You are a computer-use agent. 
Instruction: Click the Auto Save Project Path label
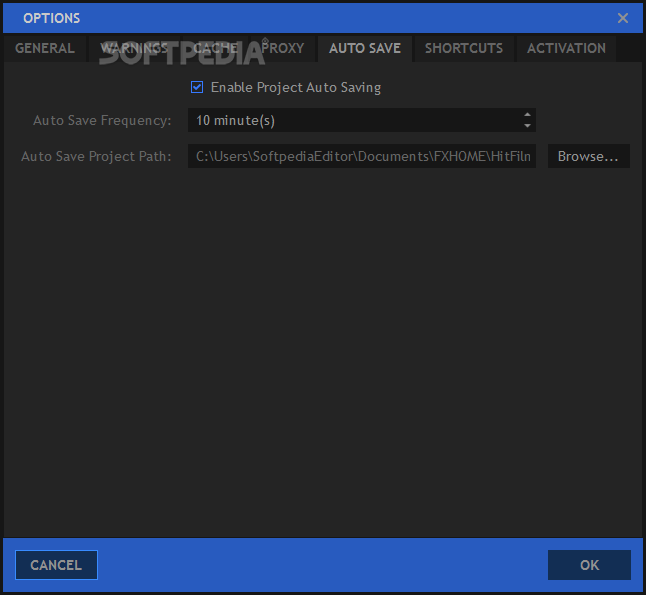(x=96, y=157)
